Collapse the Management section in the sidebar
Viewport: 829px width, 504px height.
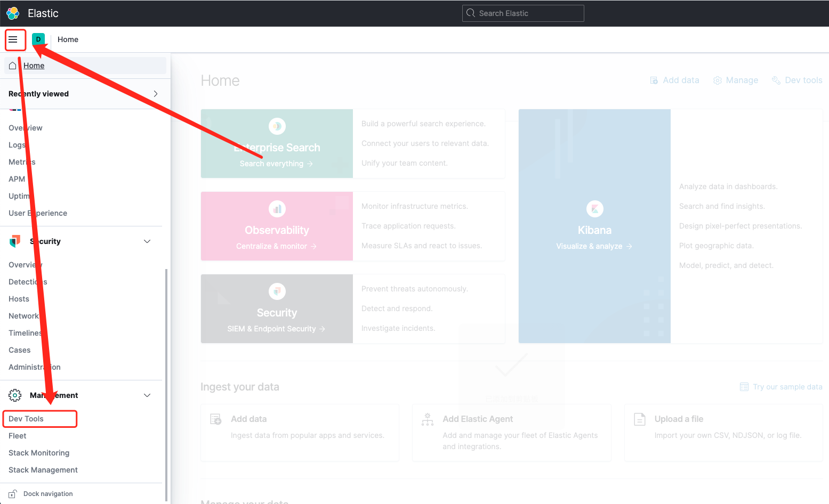pos(147,395)
